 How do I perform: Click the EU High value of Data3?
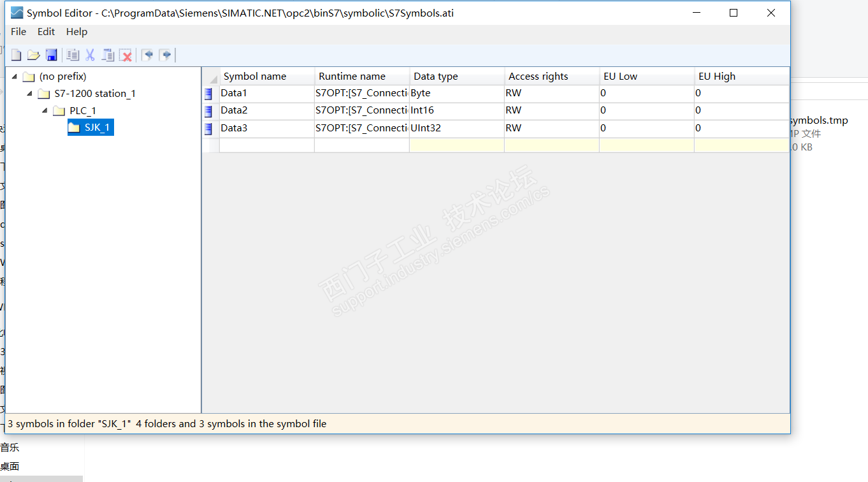coord(741,129)
